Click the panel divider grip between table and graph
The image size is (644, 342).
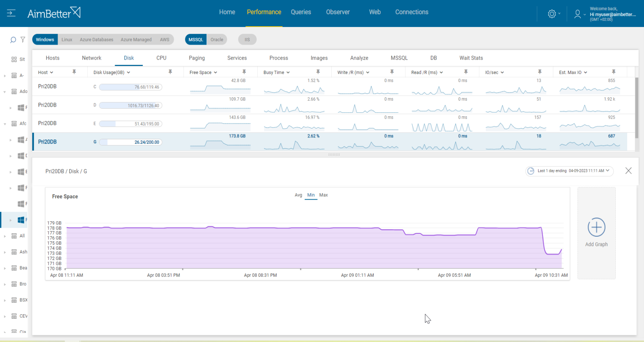click(334, 155)
